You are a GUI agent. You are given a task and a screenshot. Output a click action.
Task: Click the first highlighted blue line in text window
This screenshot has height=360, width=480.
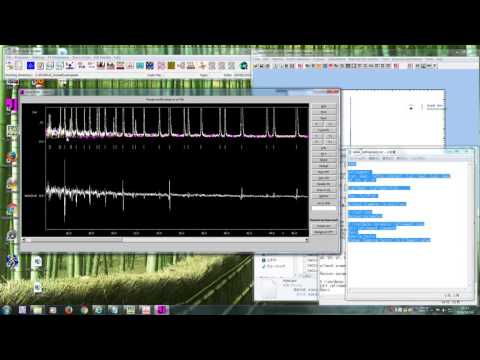pyautogui.click(x=352, y=164)
